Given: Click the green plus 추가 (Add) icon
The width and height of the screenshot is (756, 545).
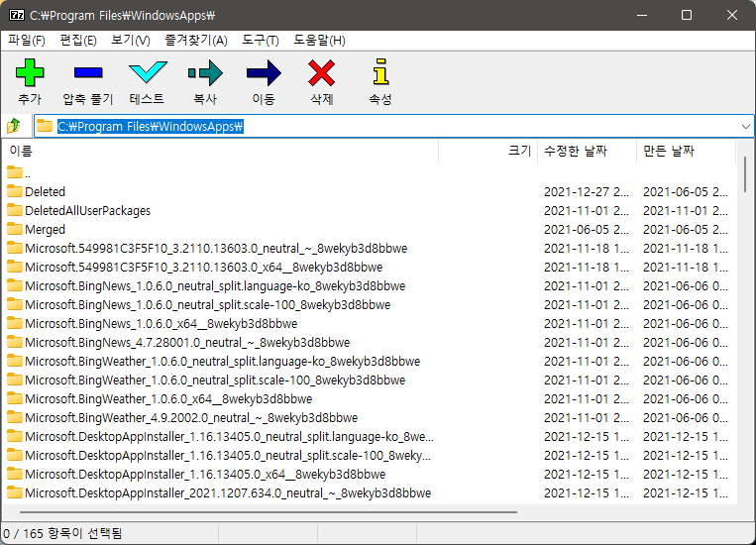Looking at the screenshot, I should pos(30,72).
